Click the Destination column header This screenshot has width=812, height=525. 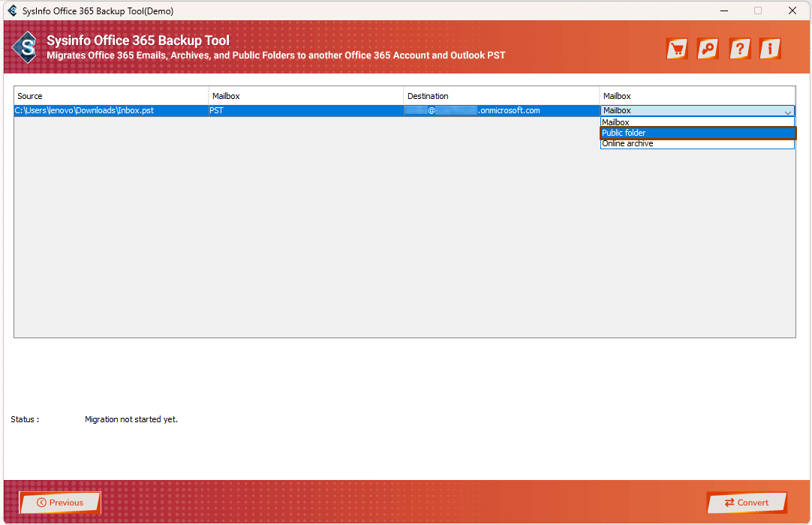pos(501,96)
